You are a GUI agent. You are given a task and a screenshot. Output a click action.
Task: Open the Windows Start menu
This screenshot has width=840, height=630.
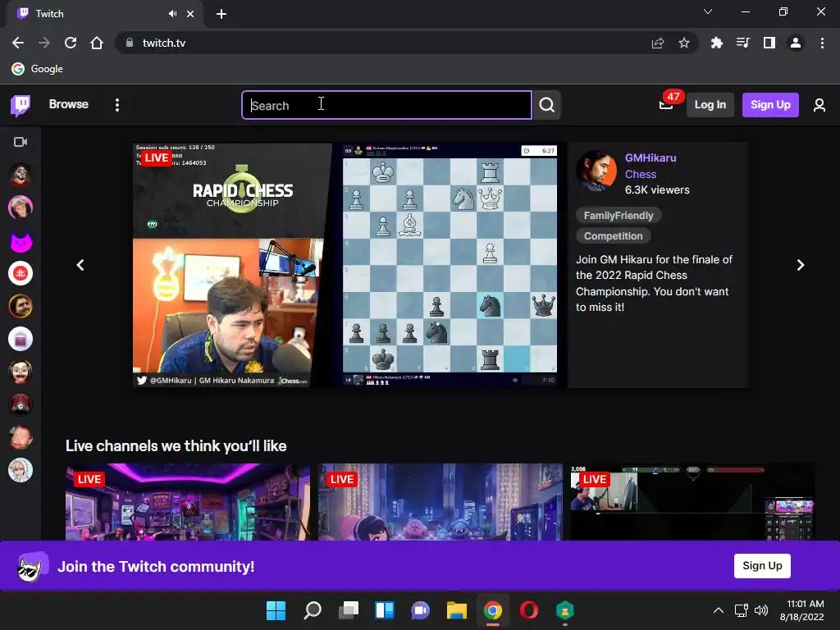276,610
